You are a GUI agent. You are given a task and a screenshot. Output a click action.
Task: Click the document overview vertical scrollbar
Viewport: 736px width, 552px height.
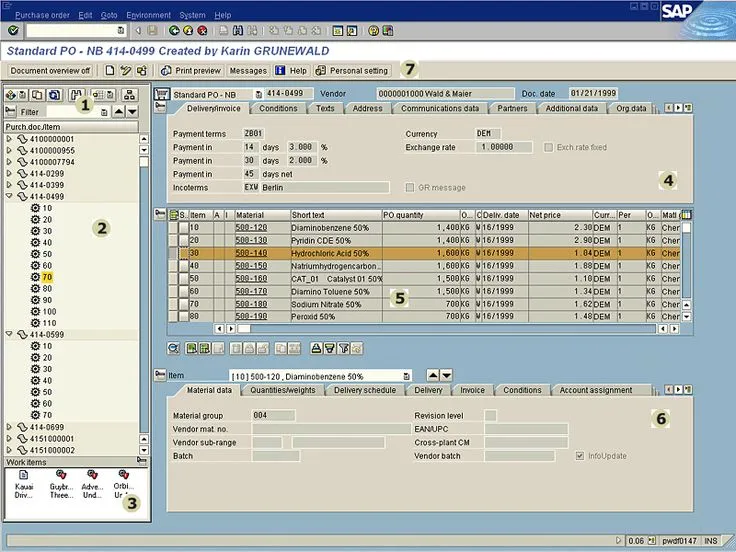tap(144, 293)
